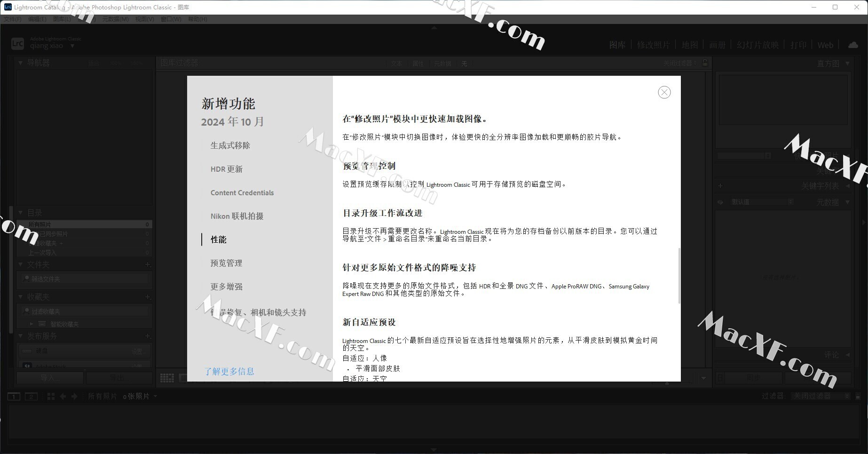Close the What's New dialog
Screen dimensions: 868x454
pos(664,92)
